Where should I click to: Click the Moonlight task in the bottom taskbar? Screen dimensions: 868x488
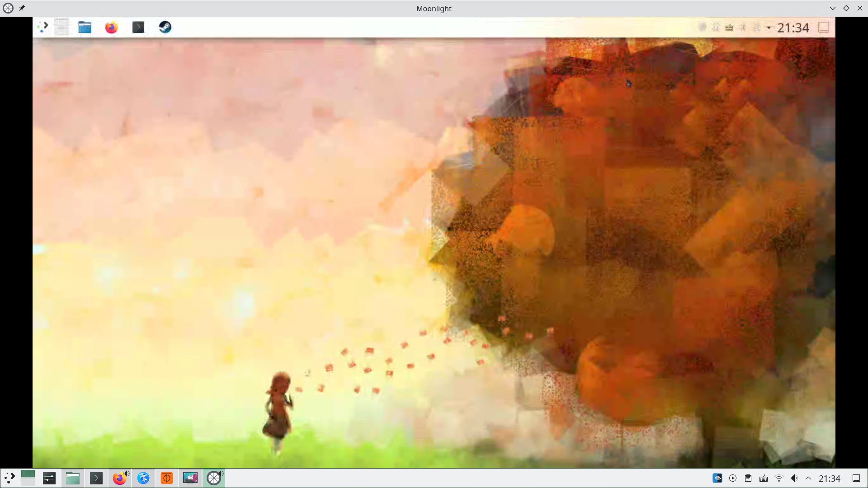(214, 478)
